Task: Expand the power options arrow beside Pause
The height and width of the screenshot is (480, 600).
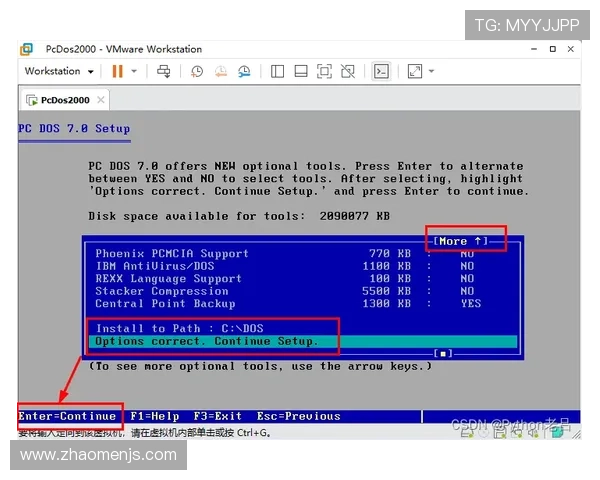Action: coord(134,71)
